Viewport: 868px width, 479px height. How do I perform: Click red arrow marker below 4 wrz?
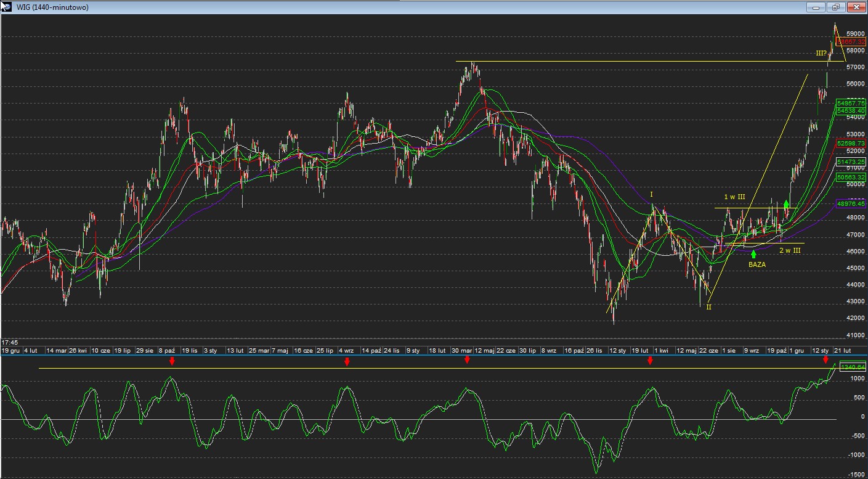347,361
